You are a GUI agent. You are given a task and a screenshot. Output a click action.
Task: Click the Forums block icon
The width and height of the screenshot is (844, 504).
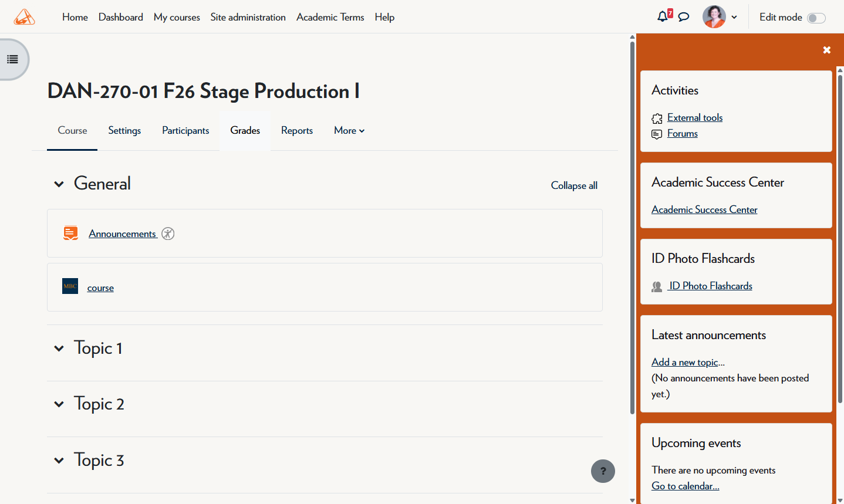(657, 134)
